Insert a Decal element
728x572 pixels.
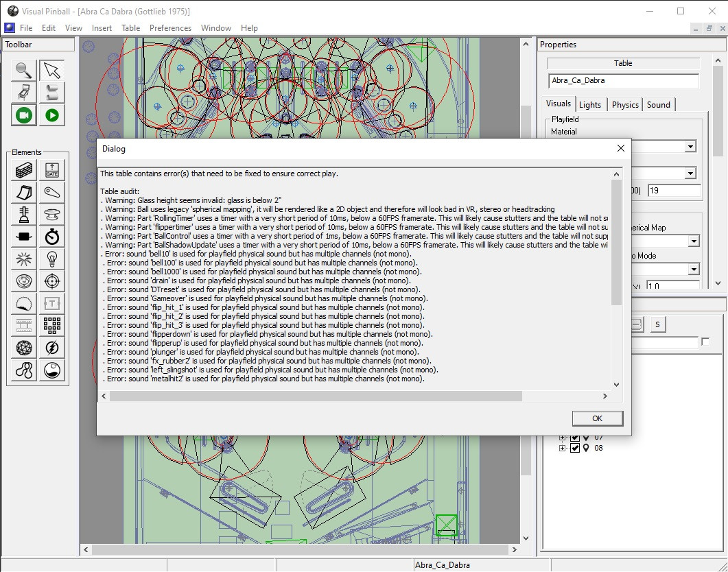[x=24, y=303]
